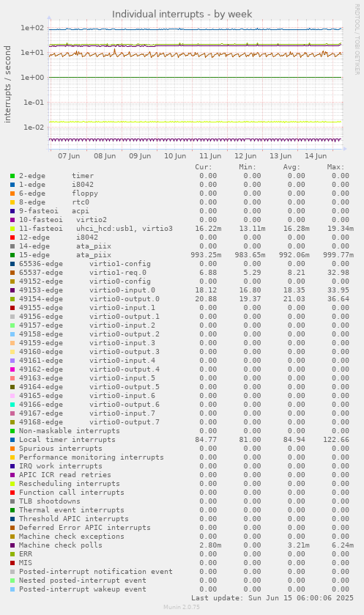Click the Munin 2.0.75 footer text
The height and width of the screenshot is (615, 364).
[182, 607]
